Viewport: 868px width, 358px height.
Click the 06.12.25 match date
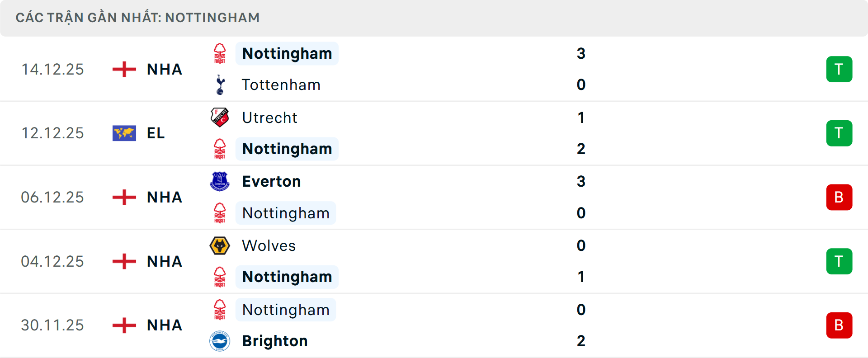[52, 198]
